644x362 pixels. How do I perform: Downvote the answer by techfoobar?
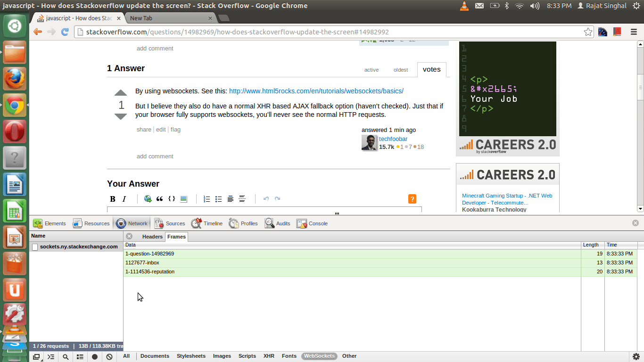coord(121,116)
